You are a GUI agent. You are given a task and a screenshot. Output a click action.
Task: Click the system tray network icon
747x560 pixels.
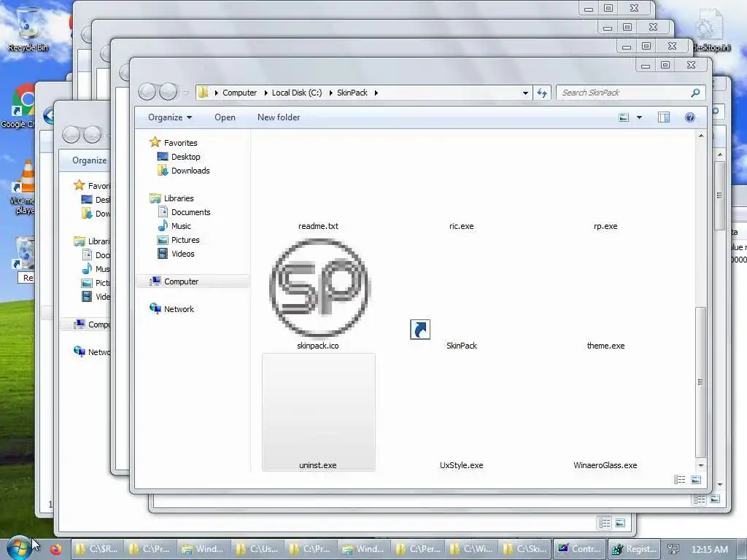pos(673,550)
